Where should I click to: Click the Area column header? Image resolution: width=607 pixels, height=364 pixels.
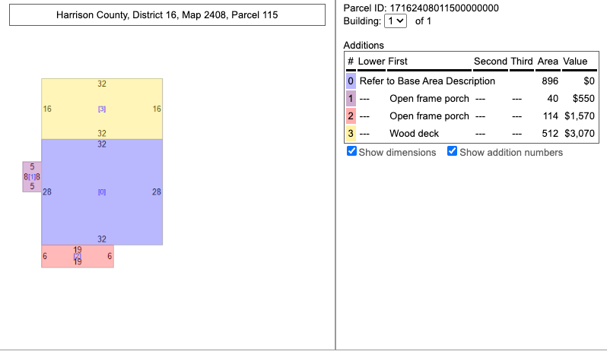[x=548, y=61]
